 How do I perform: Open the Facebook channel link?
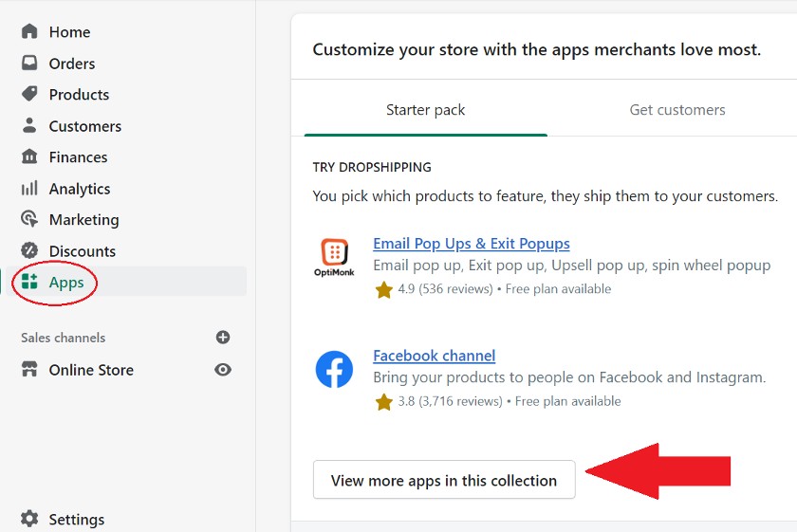435,356
